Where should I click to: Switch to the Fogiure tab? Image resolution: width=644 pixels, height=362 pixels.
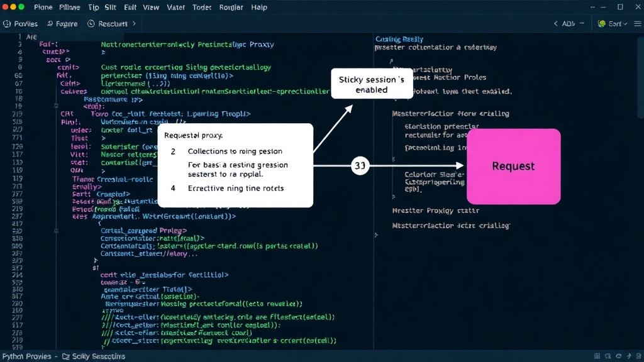pyautogui.click(x=62, y=24)
